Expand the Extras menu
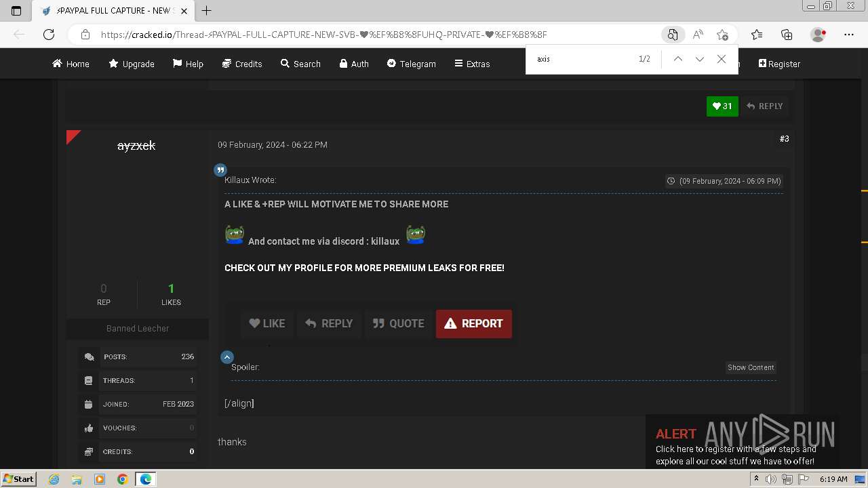Image resolution: width=868 pixels, height=488 pixels. pos(472,64)
